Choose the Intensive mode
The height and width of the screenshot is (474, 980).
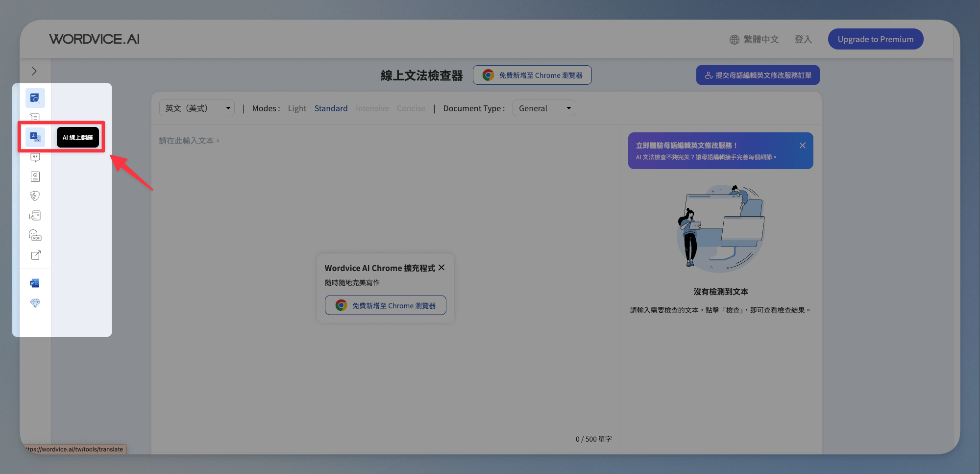pos(372,108)
